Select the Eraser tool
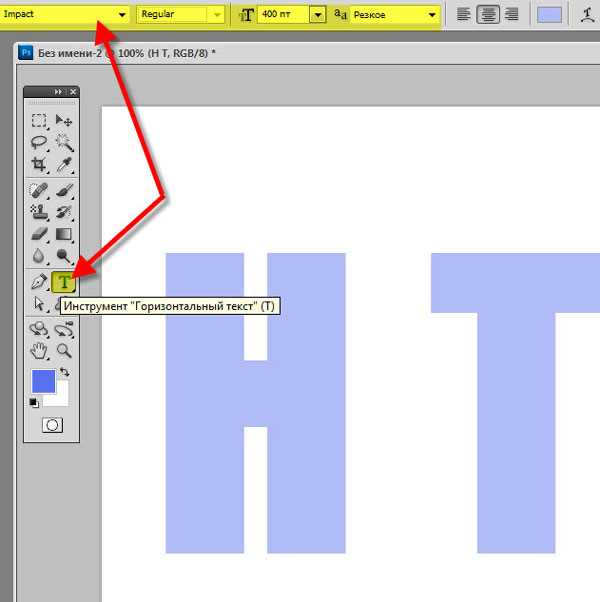The image size is (600, 602). coord(39,234)
